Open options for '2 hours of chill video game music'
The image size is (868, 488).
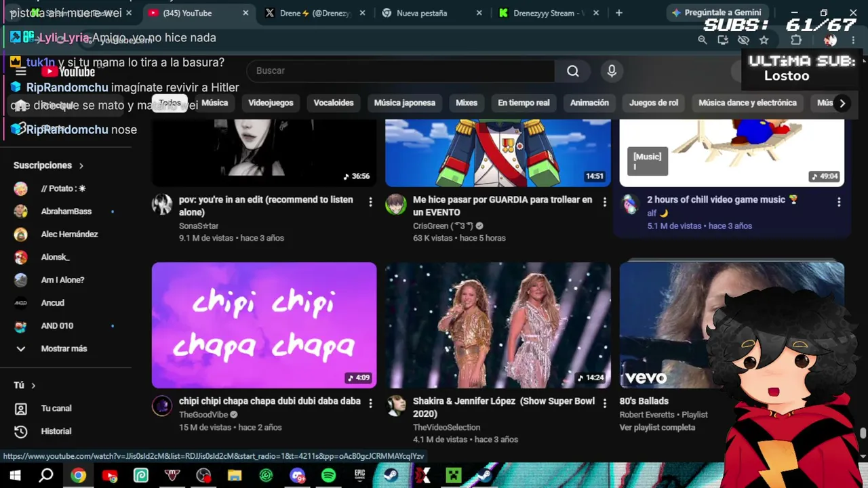coord(839,202)
